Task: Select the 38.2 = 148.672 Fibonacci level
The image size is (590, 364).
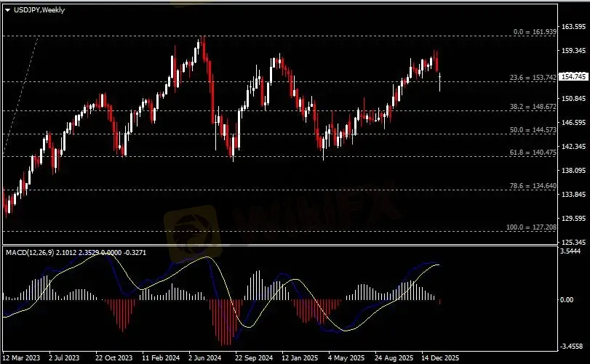Action: 535,107
